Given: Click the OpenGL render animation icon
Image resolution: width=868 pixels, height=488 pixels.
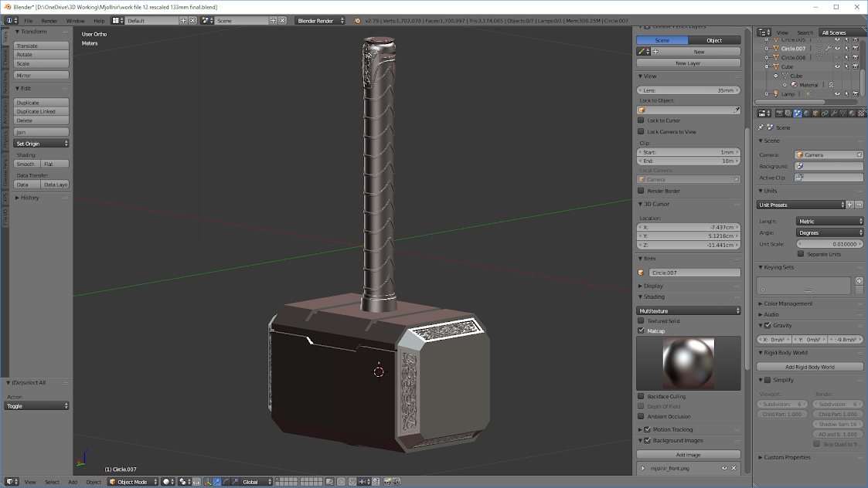Looking at the screenshot, I should [396, 481].
